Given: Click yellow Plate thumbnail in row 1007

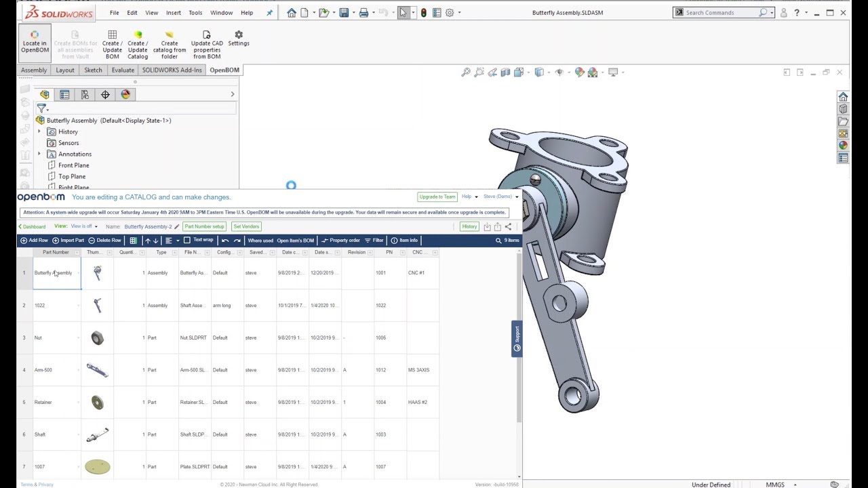Looking at the screenshot, I should 98,467.
